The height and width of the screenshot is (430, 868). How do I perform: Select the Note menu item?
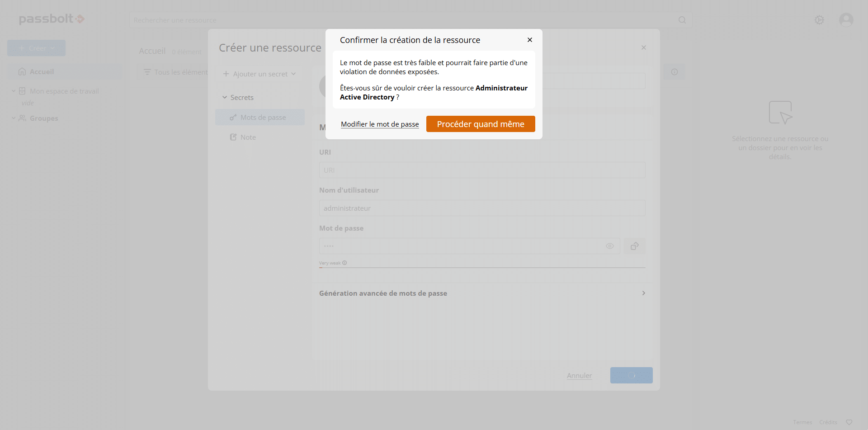point(248,137)
